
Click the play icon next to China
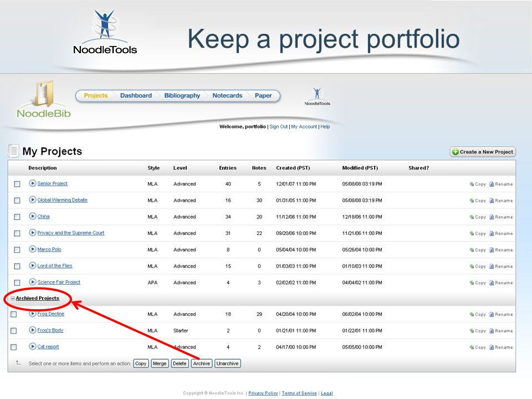32,216
